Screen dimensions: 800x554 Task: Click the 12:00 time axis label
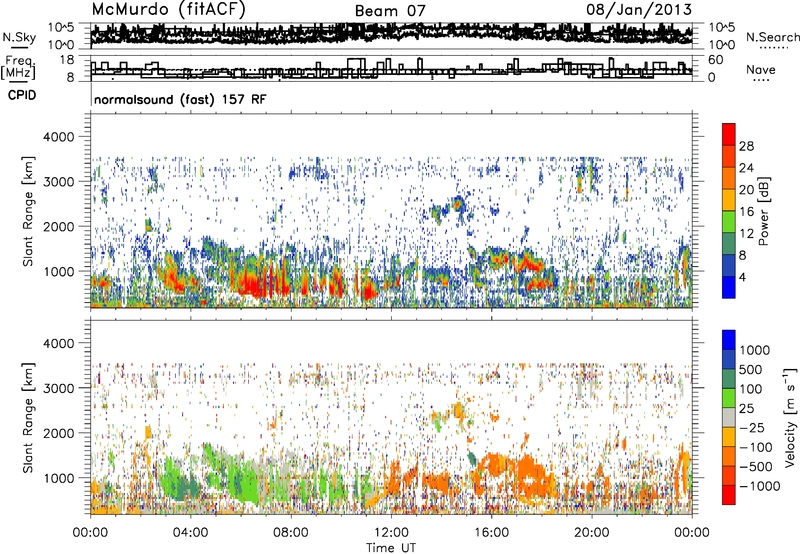(x=391, y=533)
